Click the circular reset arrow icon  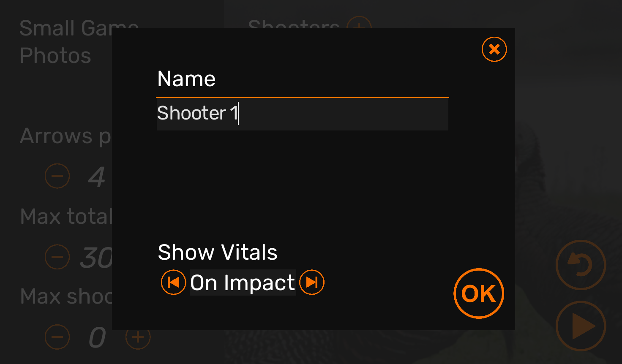[x=581, y=265]
